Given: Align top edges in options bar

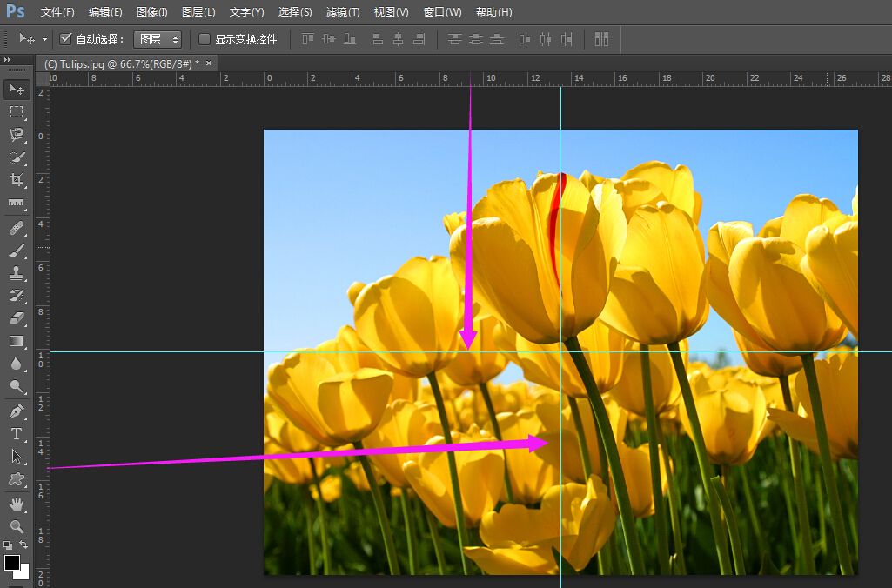Looking at the screenshot, I should click(308, 39).
